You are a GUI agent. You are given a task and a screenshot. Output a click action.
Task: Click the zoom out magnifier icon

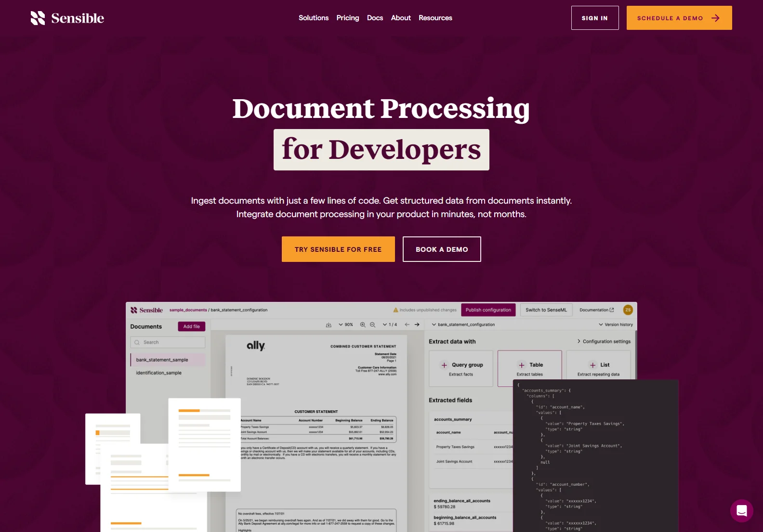pyautogui.click(x=372, y=324)
